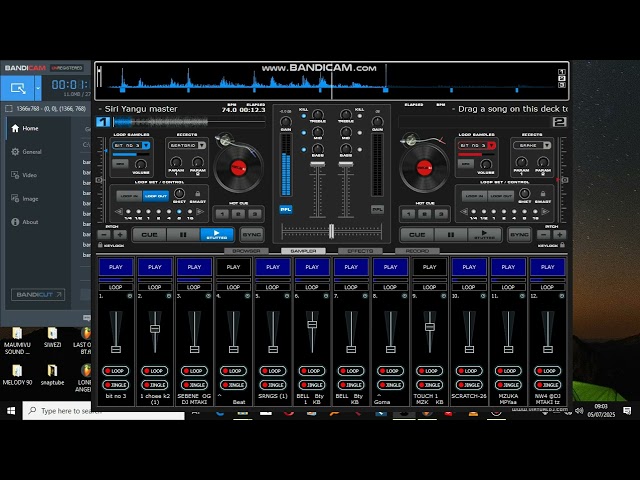Toggle deck 2 PFL headphone cue
This screenshot has width=640, height=480.
(x=377, y=209)
